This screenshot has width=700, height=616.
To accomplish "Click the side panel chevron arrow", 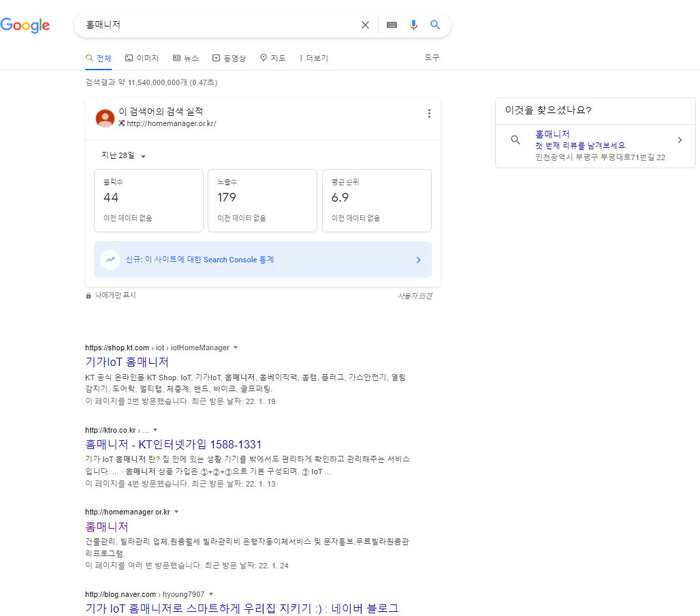I will click(679, 140).
